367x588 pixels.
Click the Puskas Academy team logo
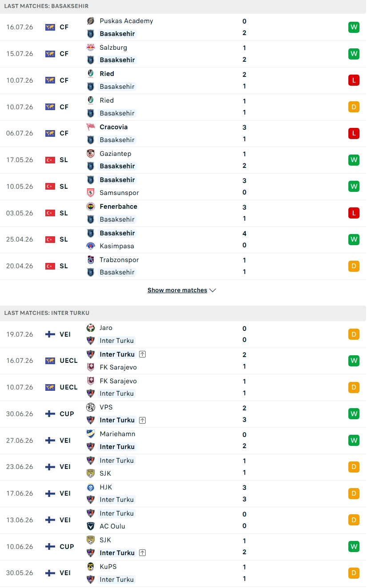91,21
